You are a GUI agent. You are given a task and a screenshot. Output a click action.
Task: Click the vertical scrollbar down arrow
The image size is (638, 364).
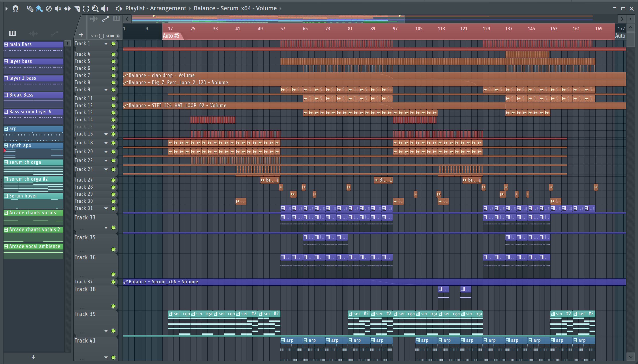tap(630, 356)
